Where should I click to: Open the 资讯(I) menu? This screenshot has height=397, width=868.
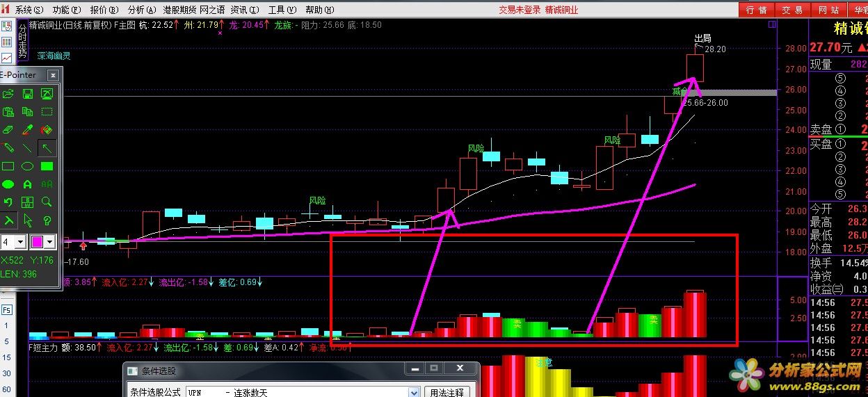(244, 10)
